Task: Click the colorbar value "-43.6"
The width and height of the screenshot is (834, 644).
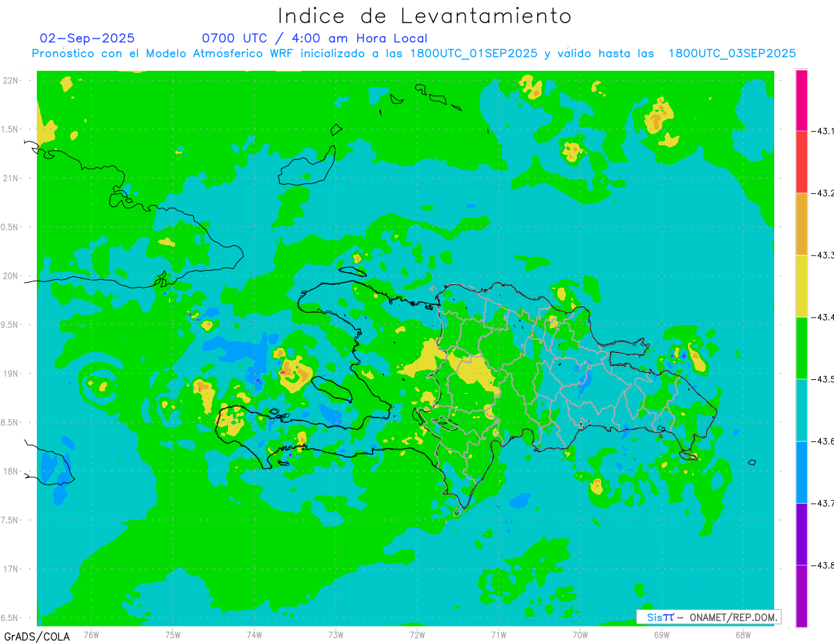Action: click(824, 441)
